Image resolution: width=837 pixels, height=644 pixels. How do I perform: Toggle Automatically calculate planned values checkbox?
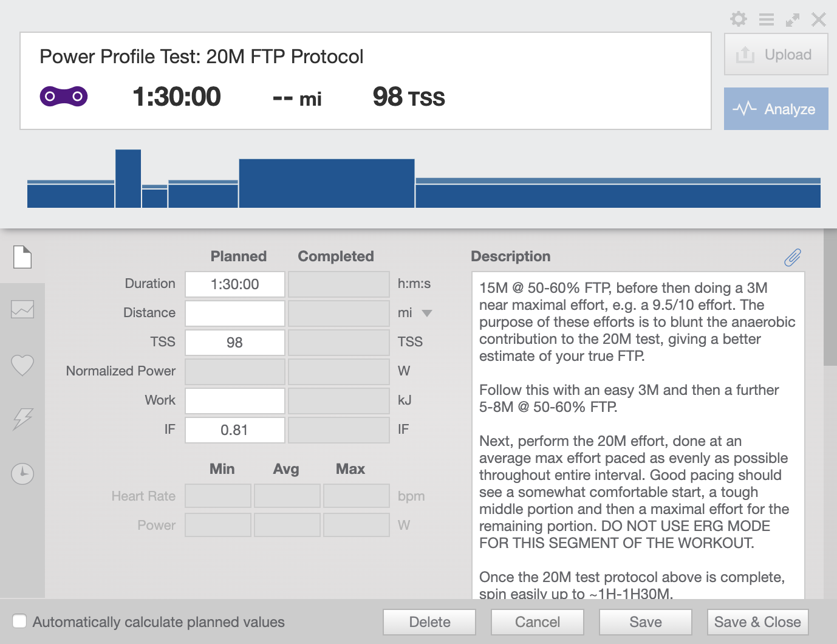point(19,621)
